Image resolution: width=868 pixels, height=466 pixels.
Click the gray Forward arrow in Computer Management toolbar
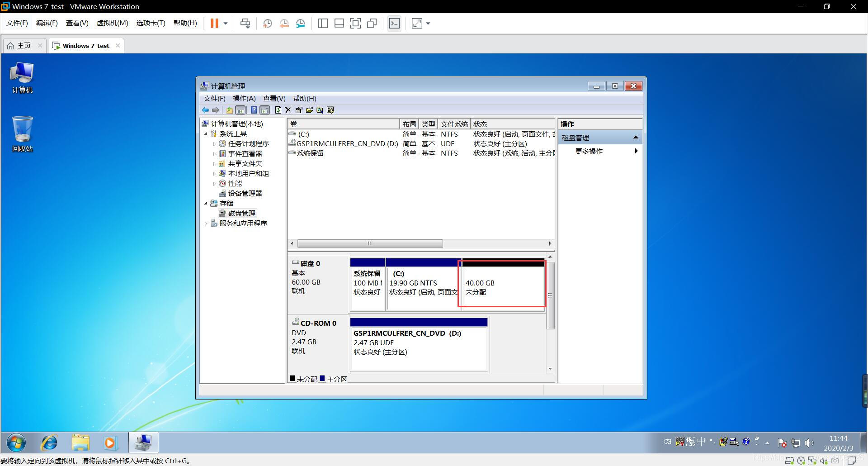[216, 110]
